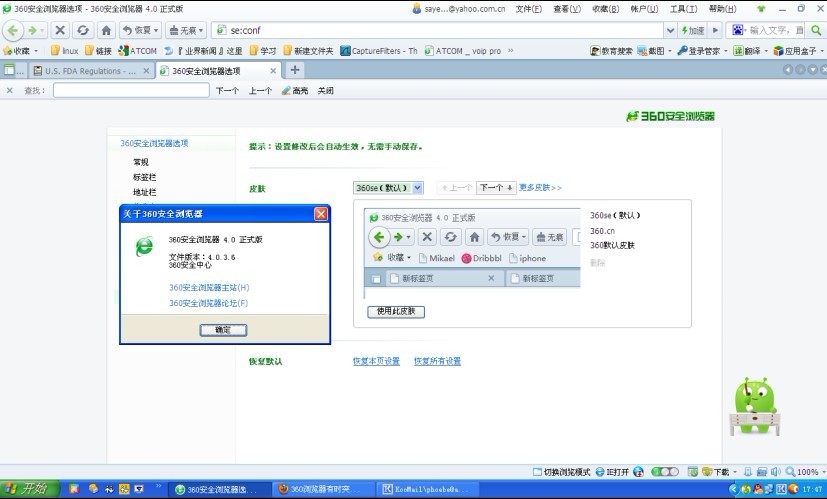Stop page loading with the X toolbar button
The image size is (827, 499).
point(60,30)
